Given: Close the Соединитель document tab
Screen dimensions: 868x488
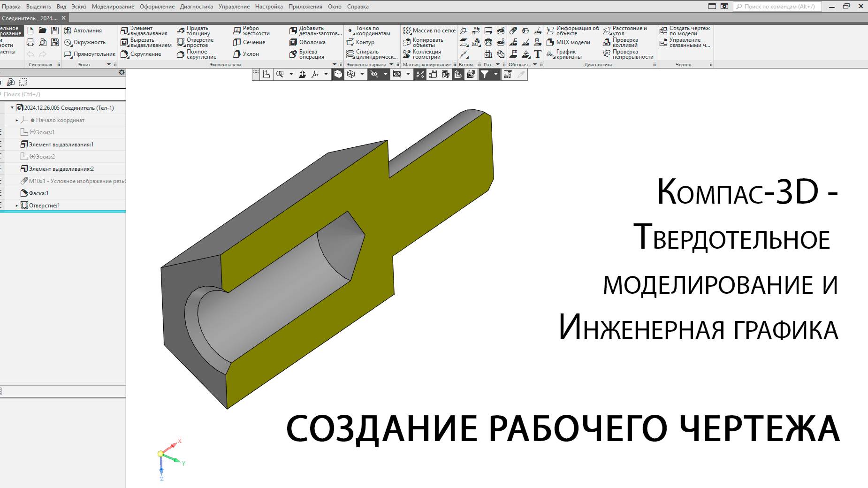Looking at the screenshot, I should click(x=64, y=18).
